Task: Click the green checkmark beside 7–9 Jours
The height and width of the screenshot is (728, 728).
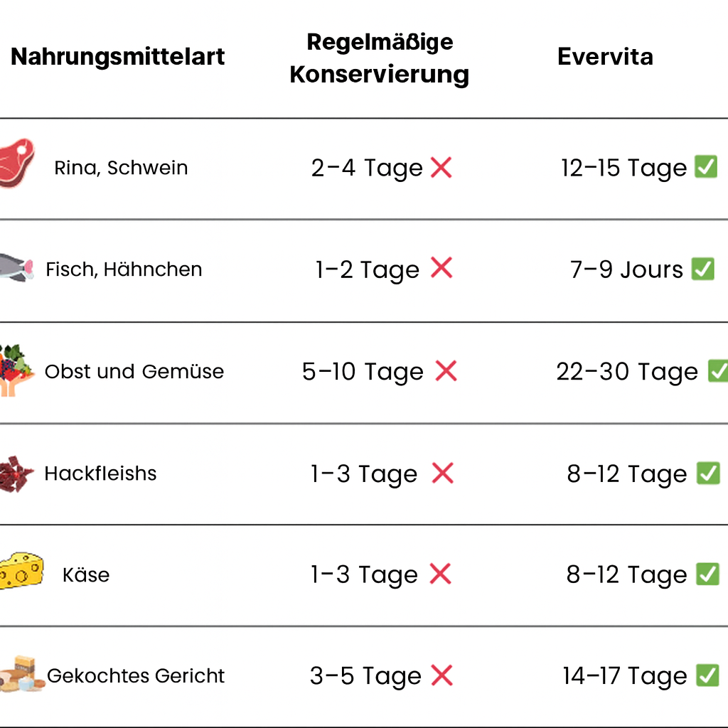Action: [703, 269]
